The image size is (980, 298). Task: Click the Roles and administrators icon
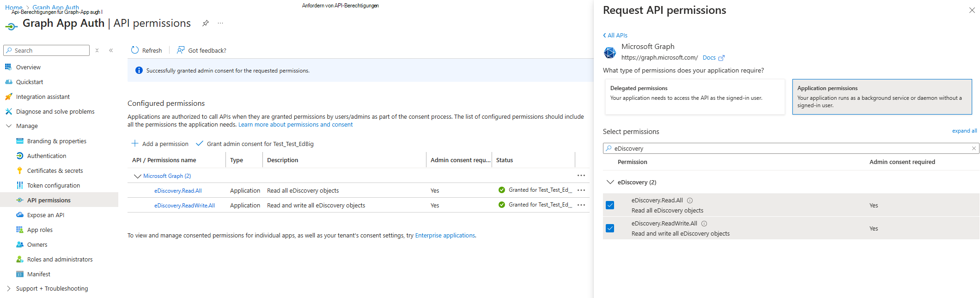(x=19, y=259)
